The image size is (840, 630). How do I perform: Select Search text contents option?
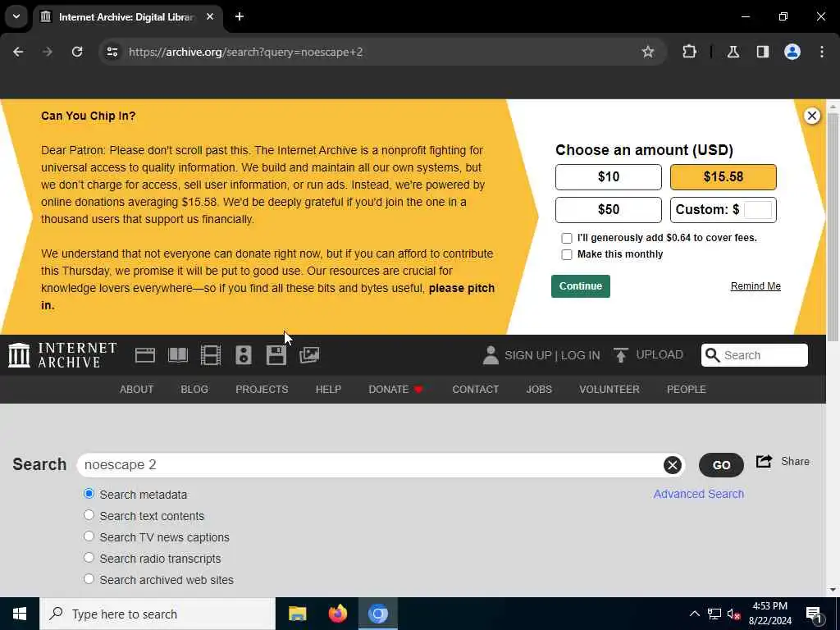tap(89, 515)
